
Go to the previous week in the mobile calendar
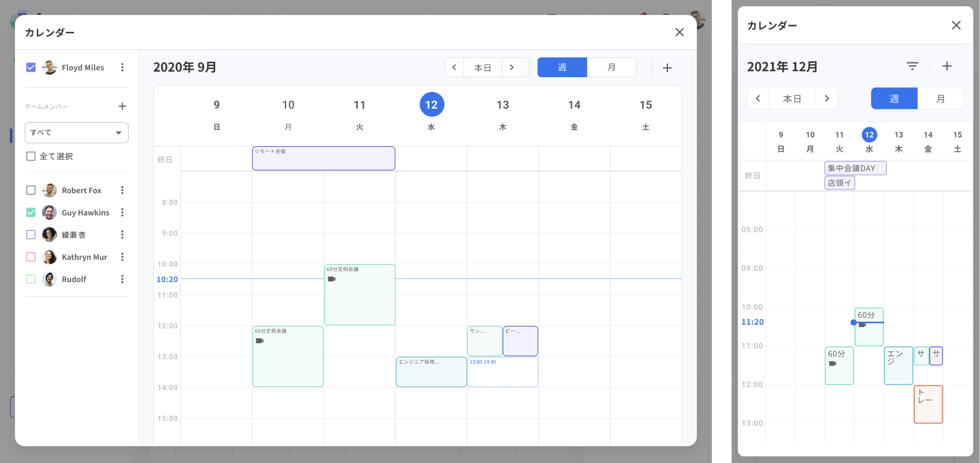(758, 99)
